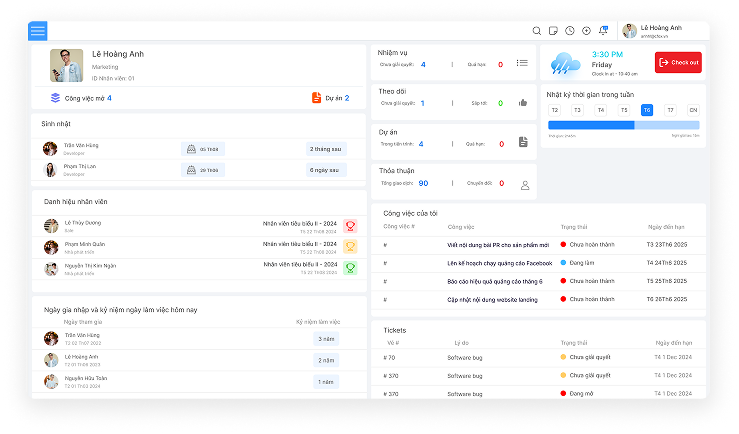
Task: Click the '2 tháng sau' badge
Action: (326, 149)
